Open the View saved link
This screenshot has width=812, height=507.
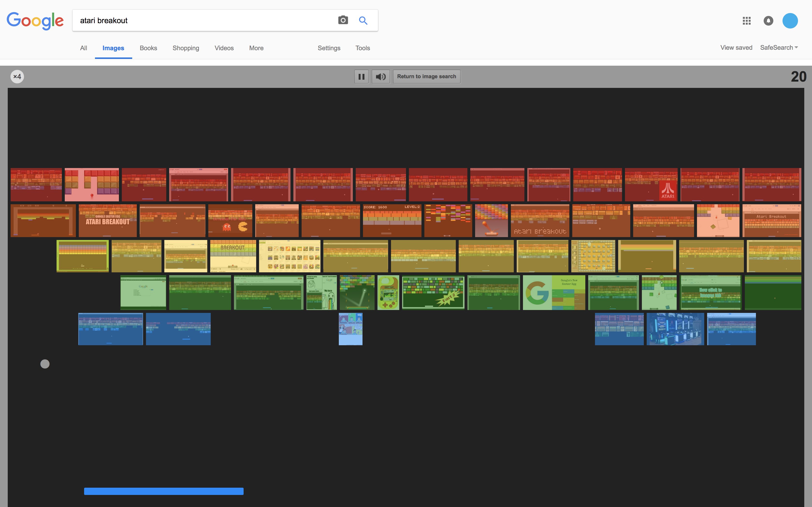(x=736, y=48)
